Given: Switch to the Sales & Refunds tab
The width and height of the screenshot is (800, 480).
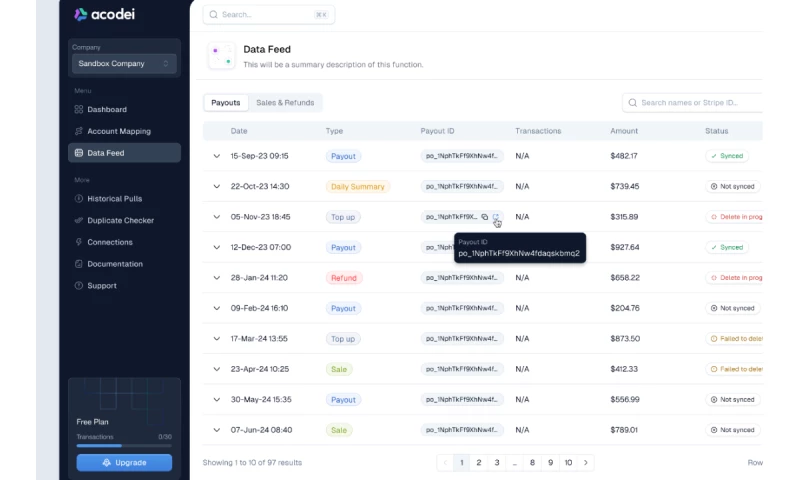Looking at the screenshot, I should [x=285, y=103].
